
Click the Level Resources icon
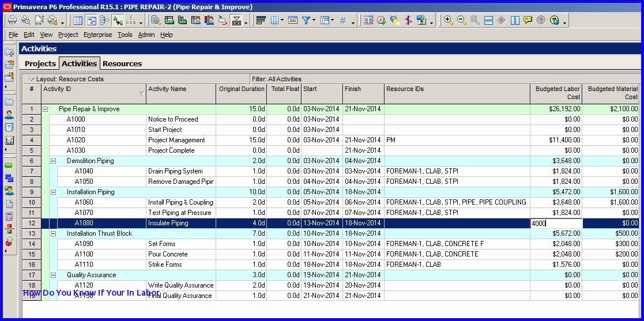click(x=395, y=20)
